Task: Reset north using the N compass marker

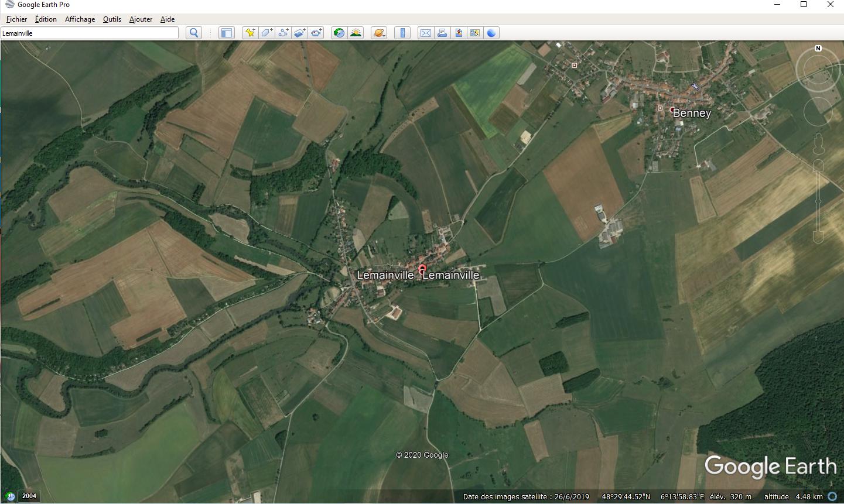Action: pyautogui.click(x=818, y=49)
